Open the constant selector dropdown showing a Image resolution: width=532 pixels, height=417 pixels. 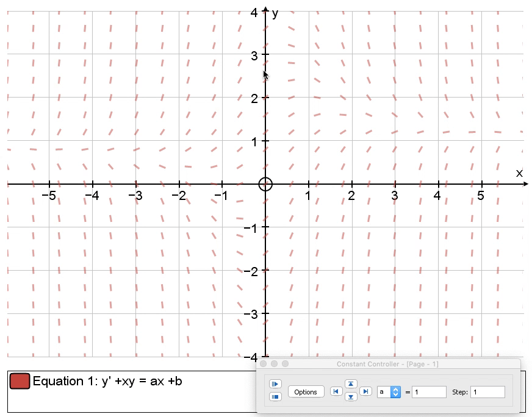tap(389, 392)
